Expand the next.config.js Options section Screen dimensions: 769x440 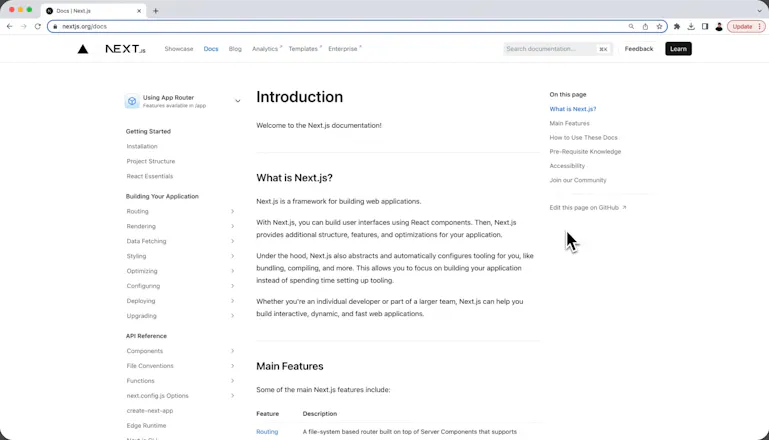232,396
